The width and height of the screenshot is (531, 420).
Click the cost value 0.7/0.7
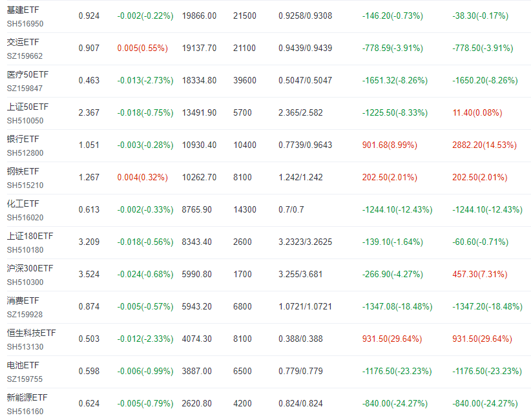[291, 209]
